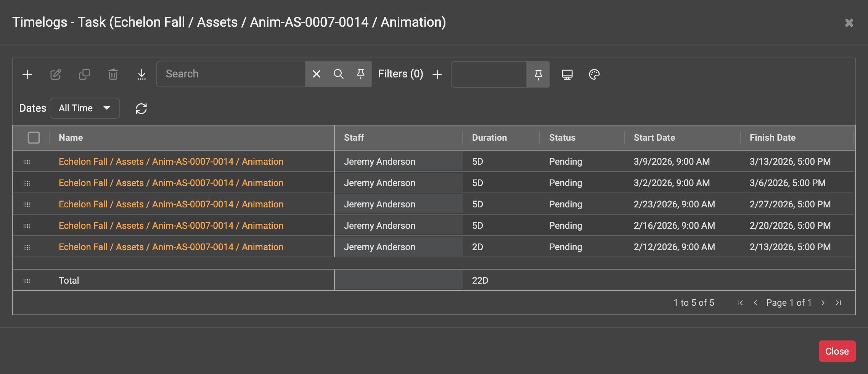This screenshot has height=374, width=868.
Task: Open the timelog link starting 3/9/2026
Action: [171, 162]
